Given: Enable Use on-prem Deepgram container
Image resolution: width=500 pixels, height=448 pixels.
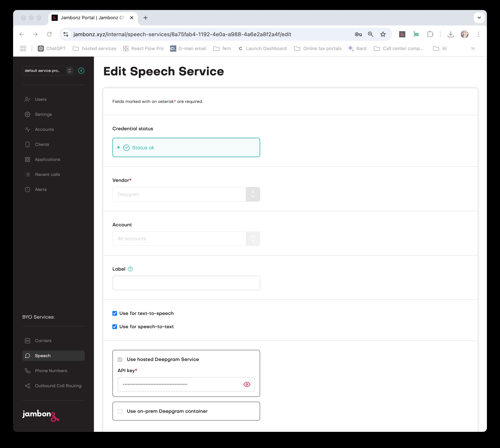Looking at the screenshot, I should pos(120,411).
